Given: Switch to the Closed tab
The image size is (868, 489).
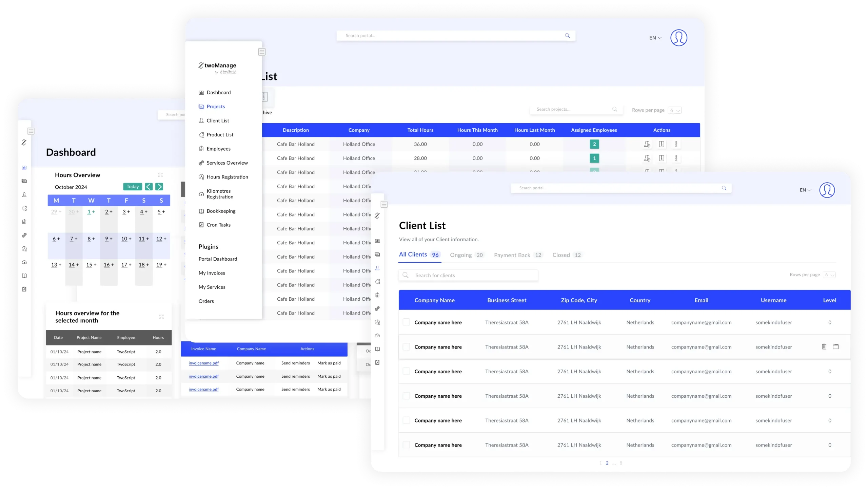Looking at the screenshot, I should point(567,255).
